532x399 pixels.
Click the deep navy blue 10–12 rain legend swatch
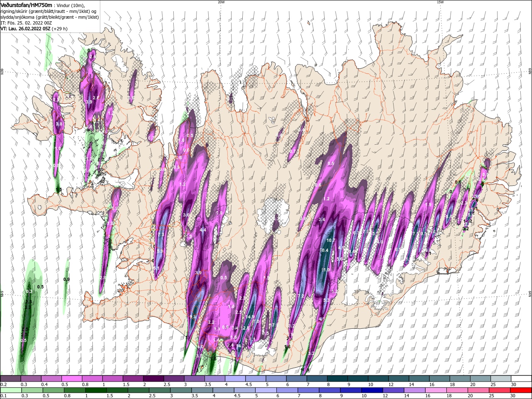[x=372, y=390]
